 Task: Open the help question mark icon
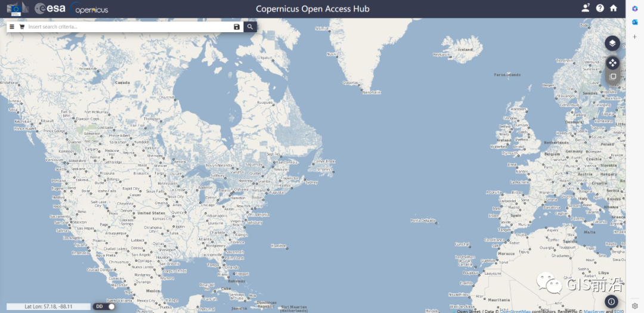click(600, 8)
